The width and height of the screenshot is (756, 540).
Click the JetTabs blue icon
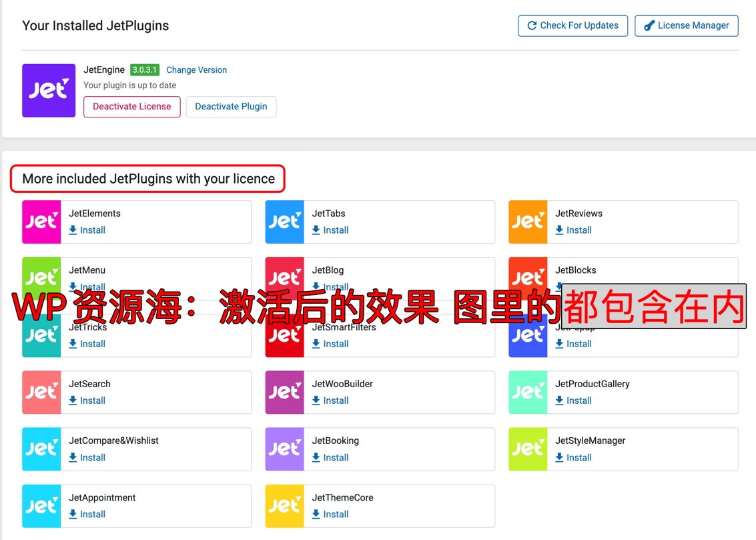(x=284, y=222)
